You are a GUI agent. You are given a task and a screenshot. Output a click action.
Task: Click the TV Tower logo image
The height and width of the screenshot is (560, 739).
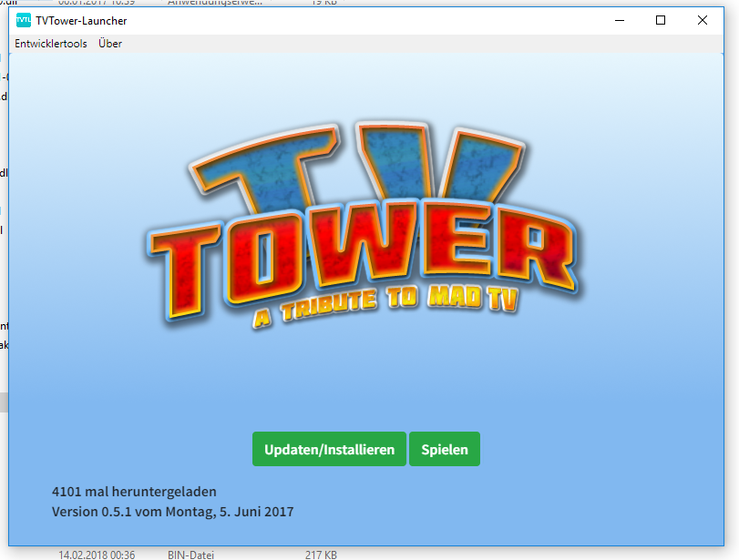point(364,225)
